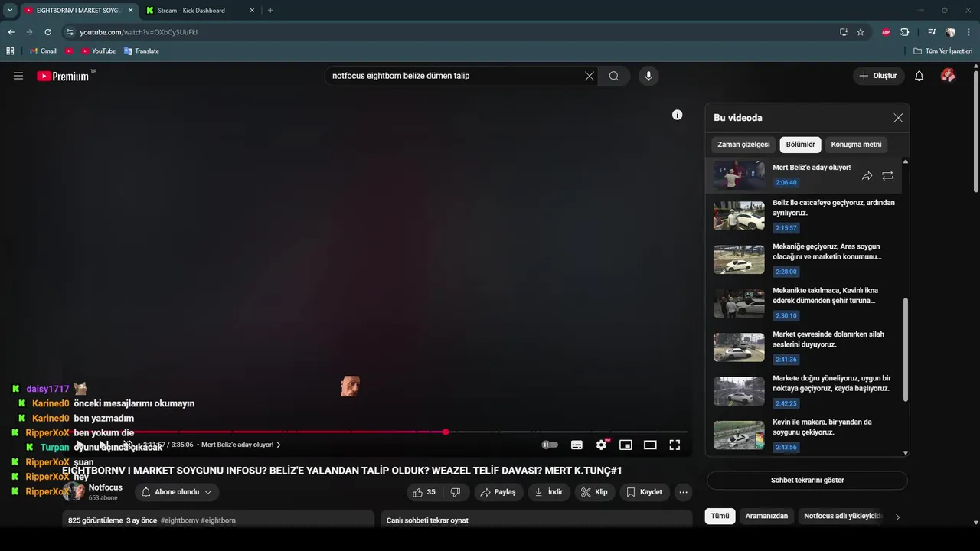Screen dimensions: 980x551
Task: Open player settings gear
Action: pyautogui.click(x=602, y=445)
